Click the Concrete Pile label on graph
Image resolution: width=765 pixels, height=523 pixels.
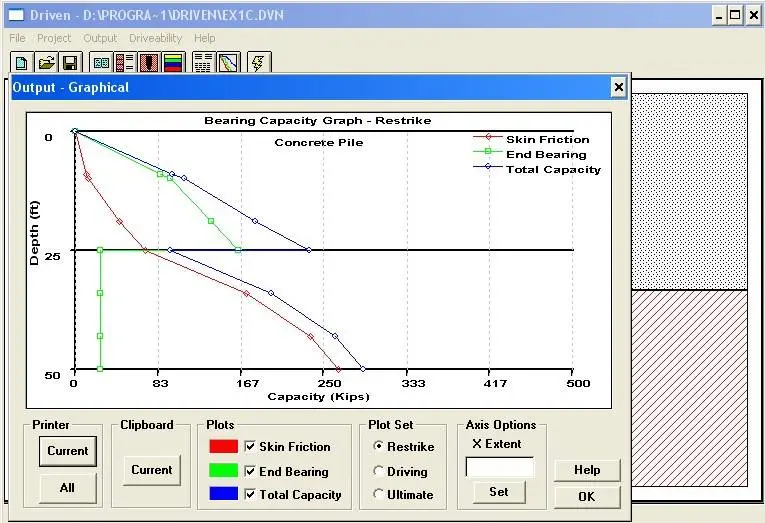319,142
